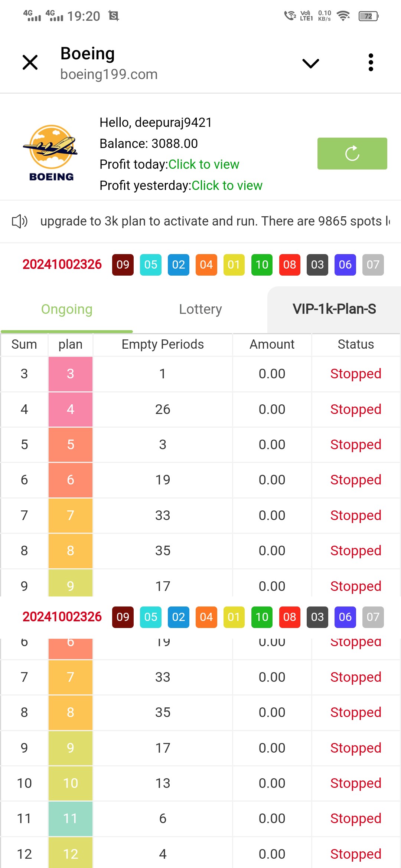Switch to the Ongoing tab
The height and width of the screenshot is (868, 401).
pos(67,309)
